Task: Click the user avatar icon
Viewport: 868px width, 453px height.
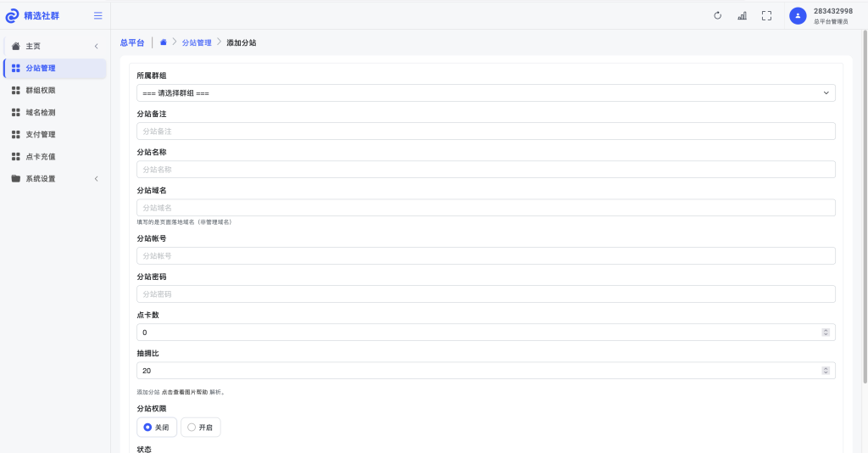Action: coord(798,15)
